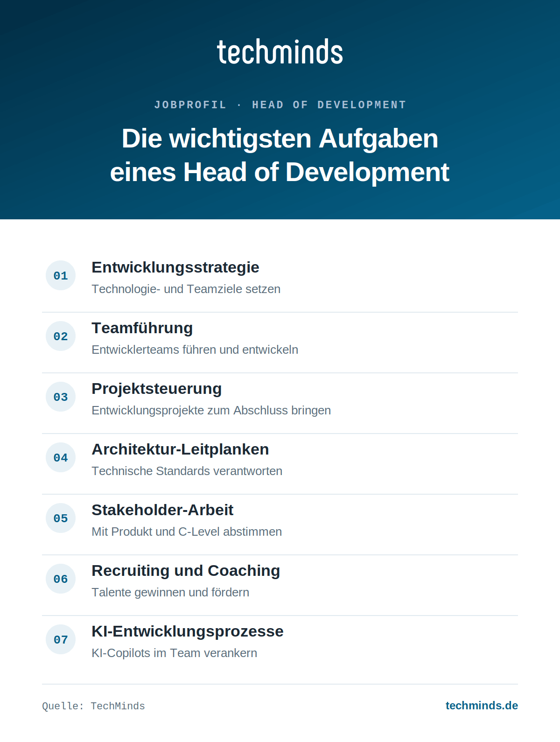This screenshot has width=560, height=742.
Task: Select the 'Teamführung' heading
Action: point(142,328)
